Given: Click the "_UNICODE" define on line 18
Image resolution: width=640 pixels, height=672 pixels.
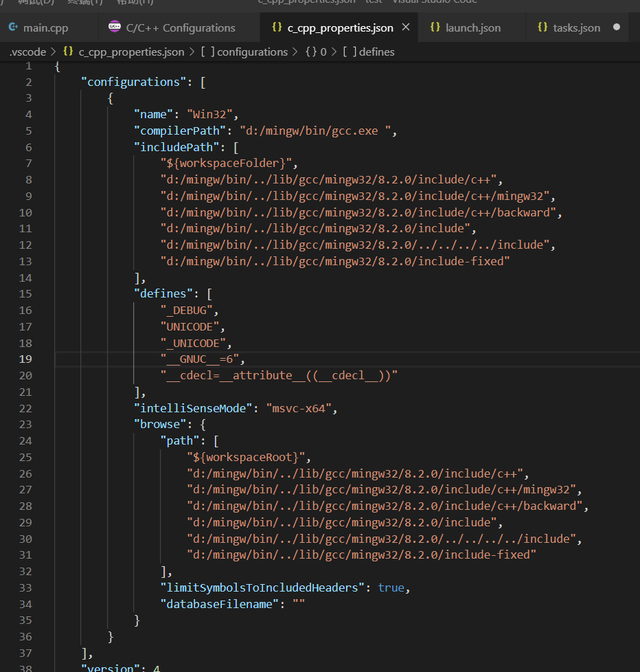Looking at the screenshot, I should coord(193,344).
